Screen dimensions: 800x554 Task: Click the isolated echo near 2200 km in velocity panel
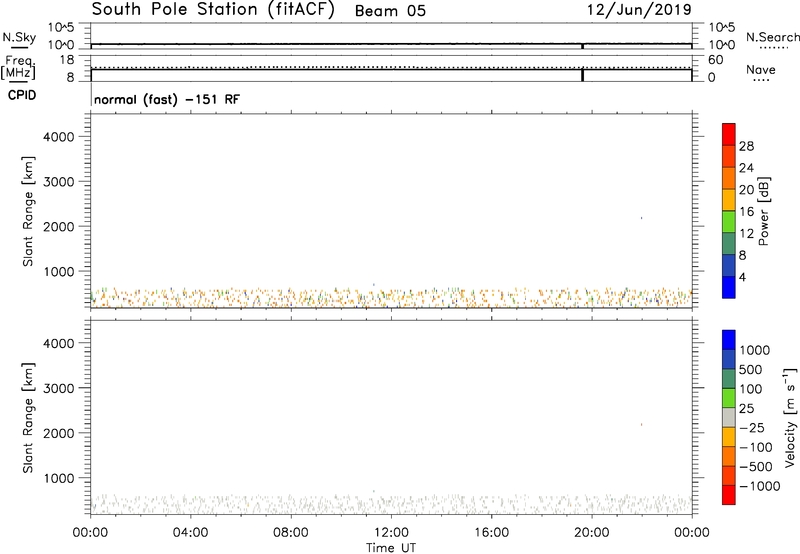coord(641,424)
